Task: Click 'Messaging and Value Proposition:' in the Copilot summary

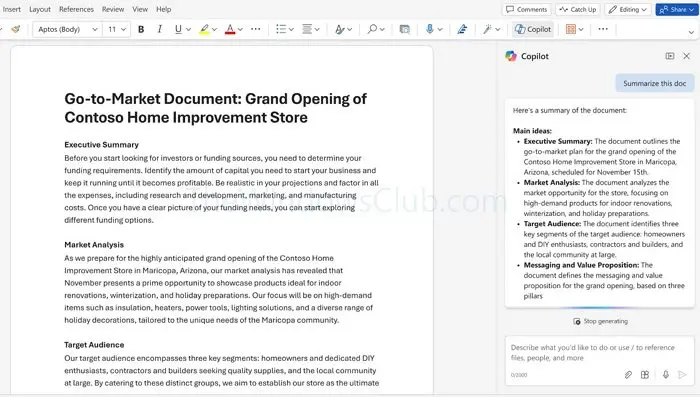Action: click(581, 265)
